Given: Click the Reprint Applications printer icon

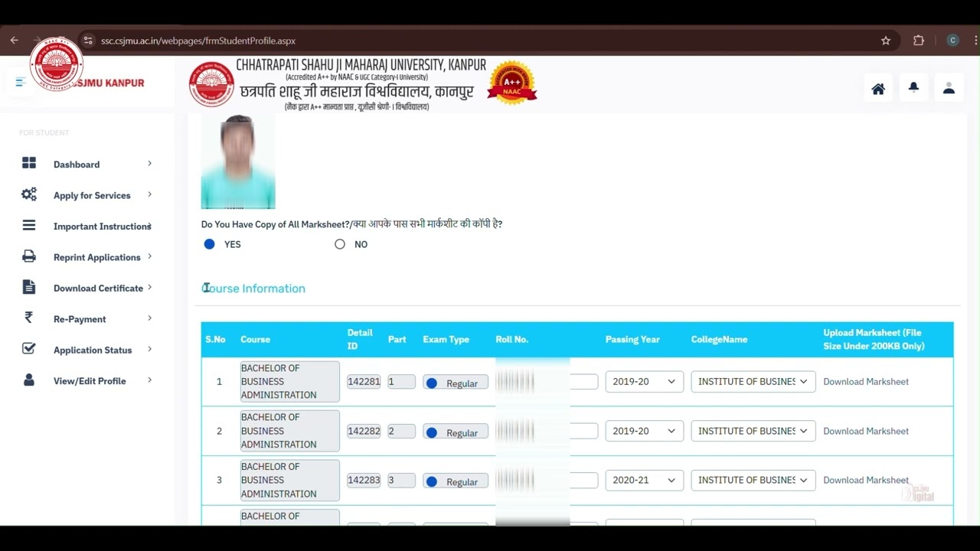Looking at the screenshot, I should 29,256.
